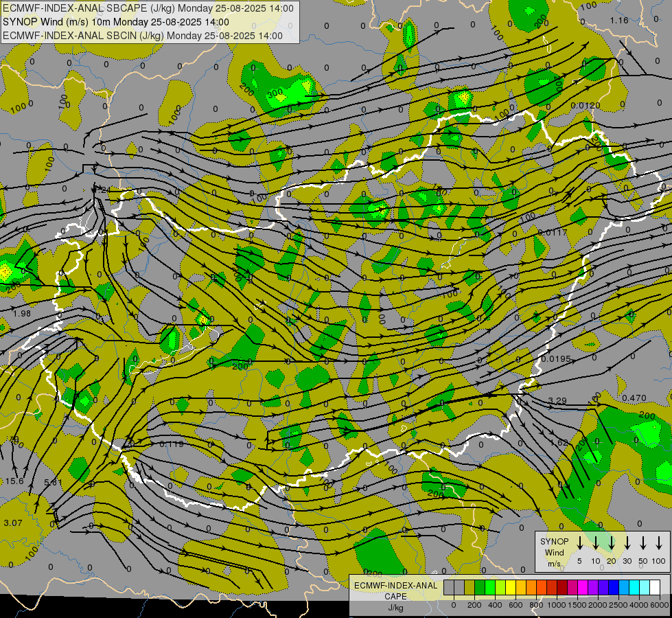
Task: Click the 'm/s' unit in wind legend
Action: (x=554, y=564)
